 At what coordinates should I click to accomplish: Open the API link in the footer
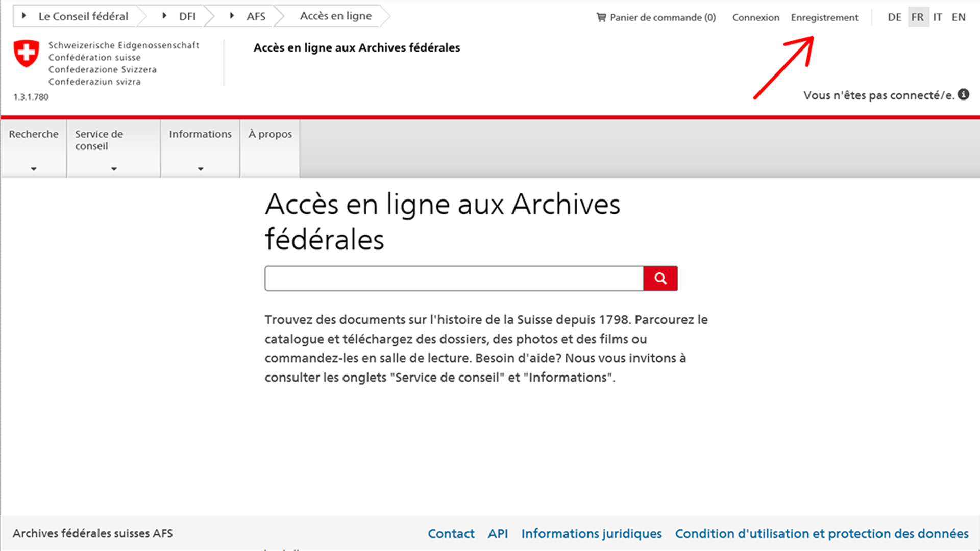pos(498,534)
